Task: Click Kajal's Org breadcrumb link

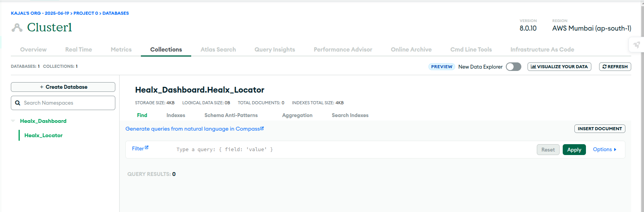Action: pyautogui.click(x=40, y=13)
